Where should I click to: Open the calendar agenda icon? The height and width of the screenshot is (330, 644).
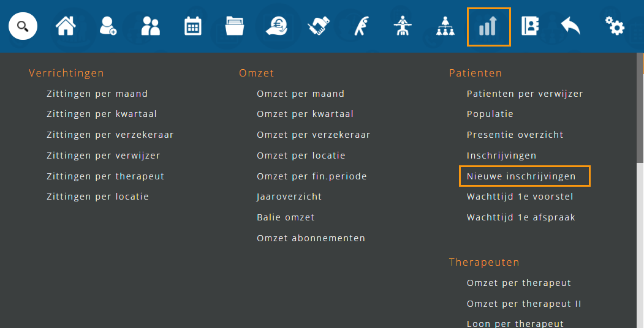point(193,26)
